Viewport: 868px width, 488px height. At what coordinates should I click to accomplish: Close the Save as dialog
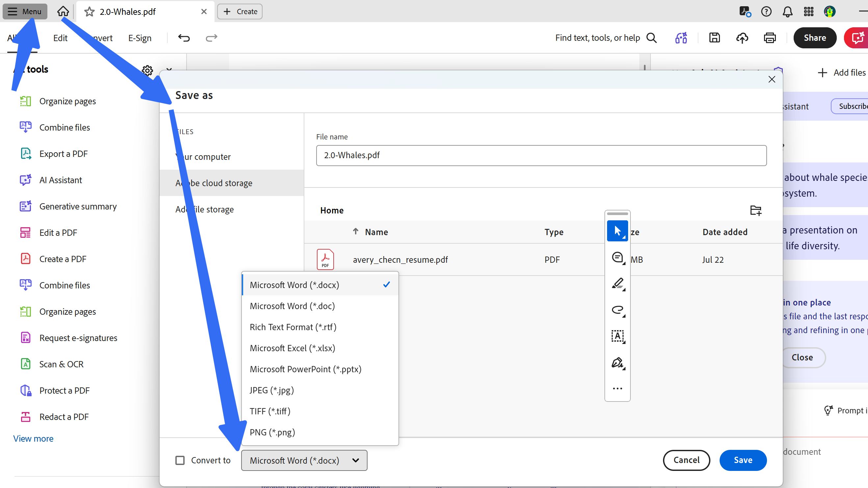click(x=772, y=80)
